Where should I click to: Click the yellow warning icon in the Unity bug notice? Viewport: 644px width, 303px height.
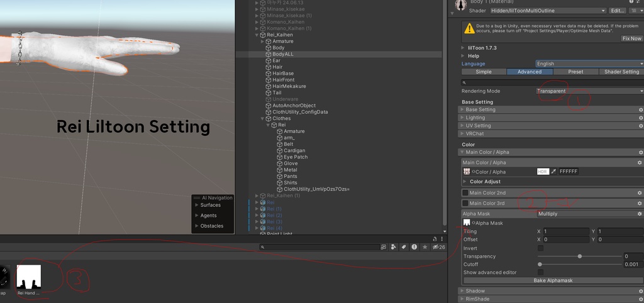tap(469, 29)
